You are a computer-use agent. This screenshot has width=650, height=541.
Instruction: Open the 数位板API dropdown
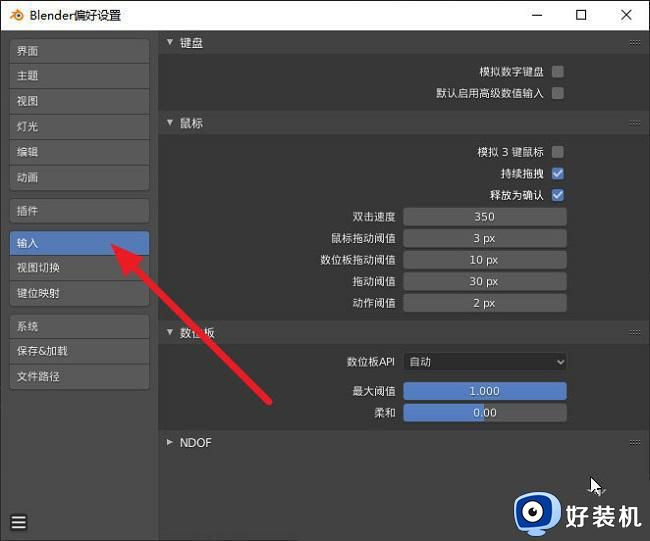coord(485,362)
